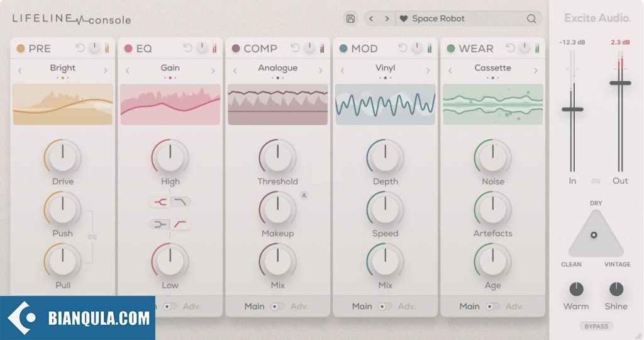Image resolution: width=644 pixels, height=340 pixels.
Task: Click the COMP module level meter icon
Action: [322, 48]
